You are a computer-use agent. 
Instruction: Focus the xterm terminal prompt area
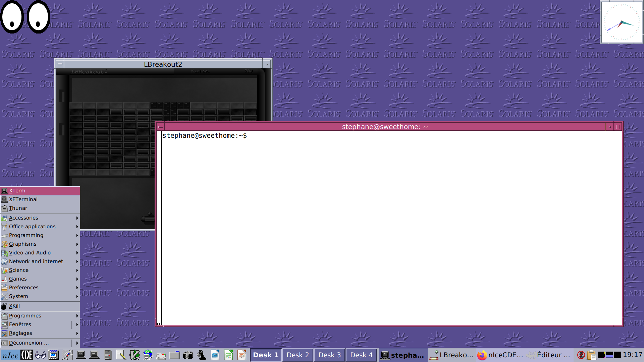pyautogui.click(x=392, y=228)
